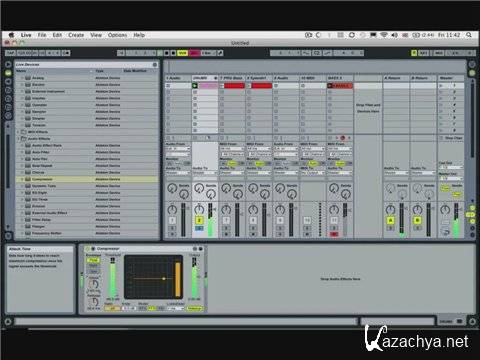The height and width of the screenshot is (360, 480).
Task: Click the transport Play button
Action: pyautogui.click(x=160, y=53)
